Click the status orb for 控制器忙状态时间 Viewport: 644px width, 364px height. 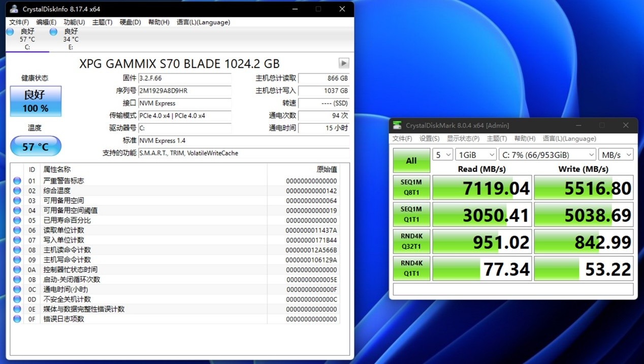[x=17, y=269]
